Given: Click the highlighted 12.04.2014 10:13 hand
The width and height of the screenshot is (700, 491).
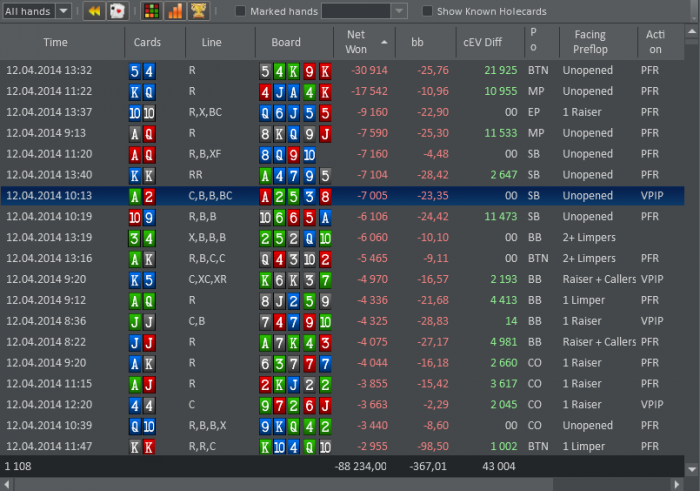Looking at the screenshot, I should click(x=342, y=196).
